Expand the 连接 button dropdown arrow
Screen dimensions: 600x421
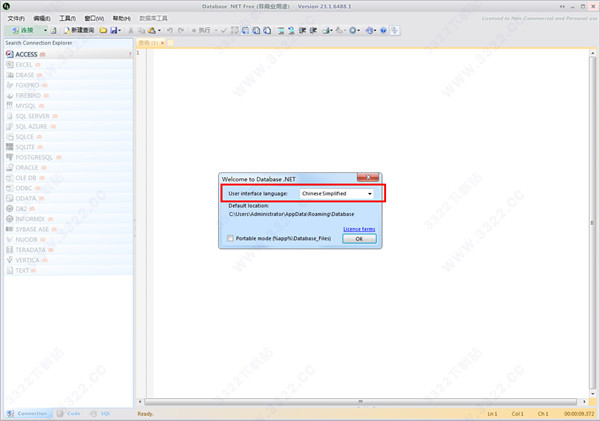pos(45,30)
